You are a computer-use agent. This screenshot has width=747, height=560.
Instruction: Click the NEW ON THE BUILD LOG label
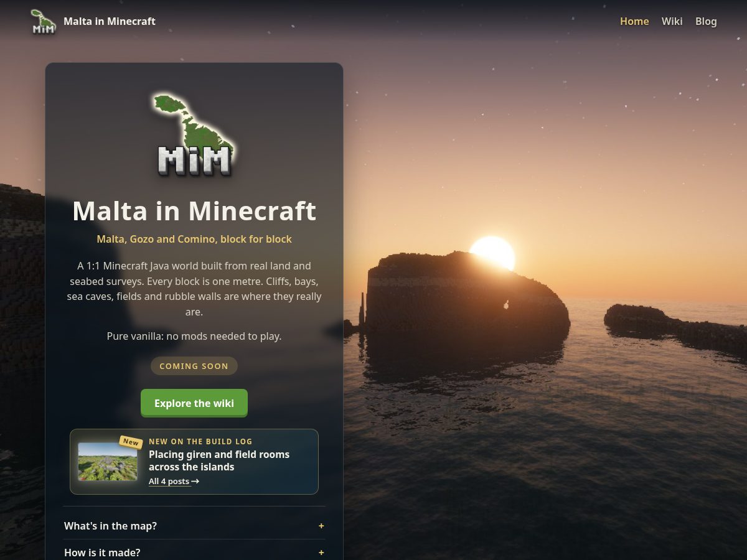coord(200,442)
